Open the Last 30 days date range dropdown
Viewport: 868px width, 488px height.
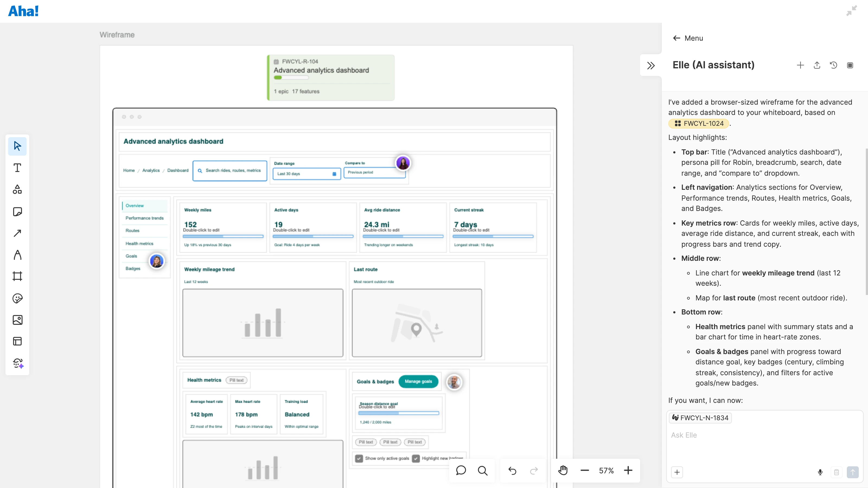(307, 174)
